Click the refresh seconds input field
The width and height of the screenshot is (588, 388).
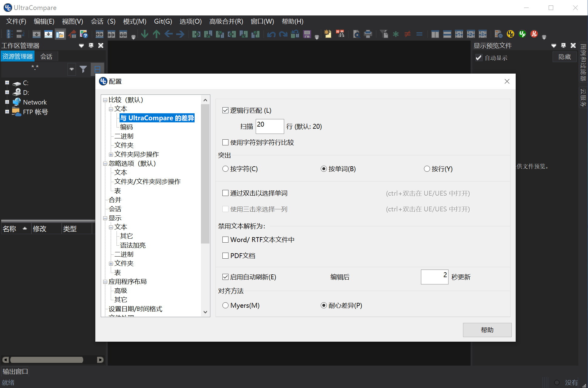pos(434,277)
